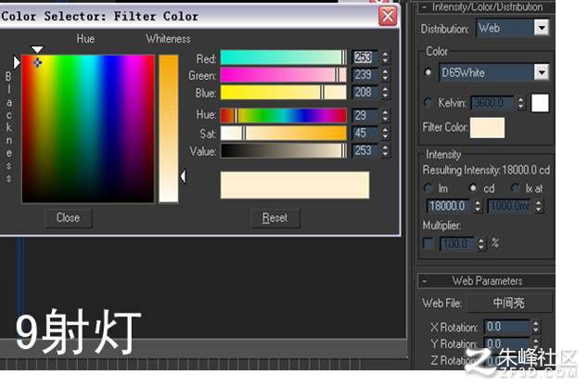Select the lx at radio button
Image resolution: width=588 pixels, height=387 pixels.
tap(516, 188)
